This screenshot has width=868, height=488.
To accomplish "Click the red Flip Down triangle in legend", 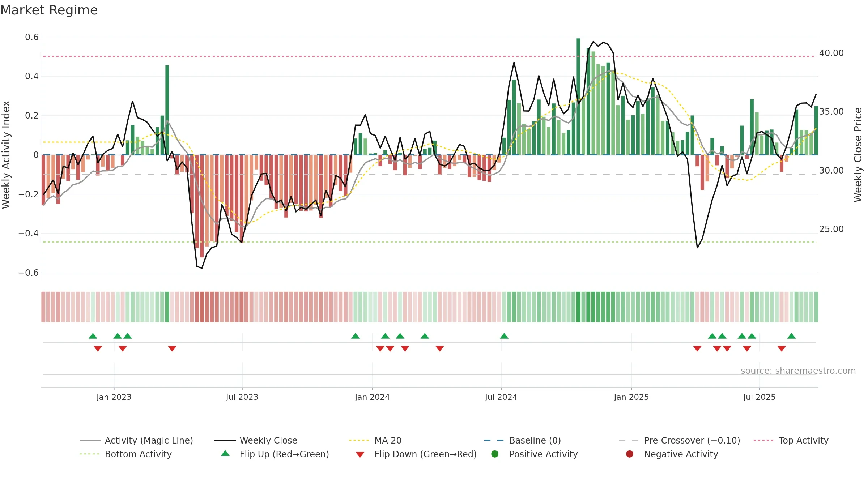I will [x=360, y=455].
